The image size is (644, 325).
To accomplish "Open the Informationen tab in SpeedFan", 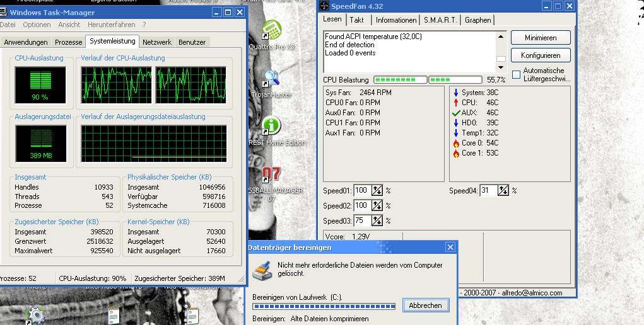I will click(396, 20).
